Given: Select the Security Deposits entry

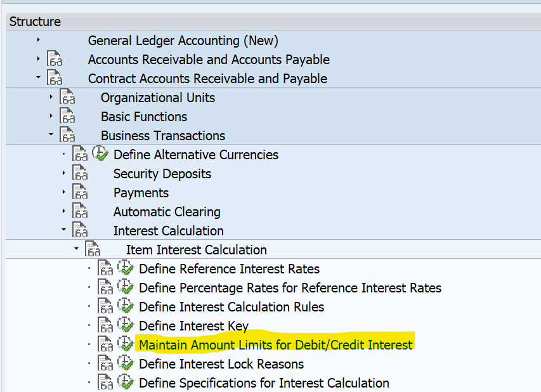Looking at the screenshot, I should (162, 174).
